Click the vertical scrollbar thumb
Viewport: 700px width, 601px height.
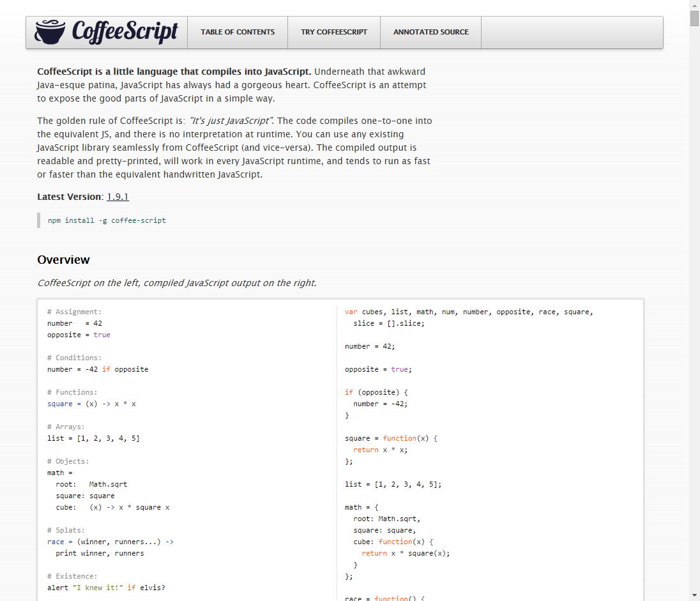click(x=694, y=19)
